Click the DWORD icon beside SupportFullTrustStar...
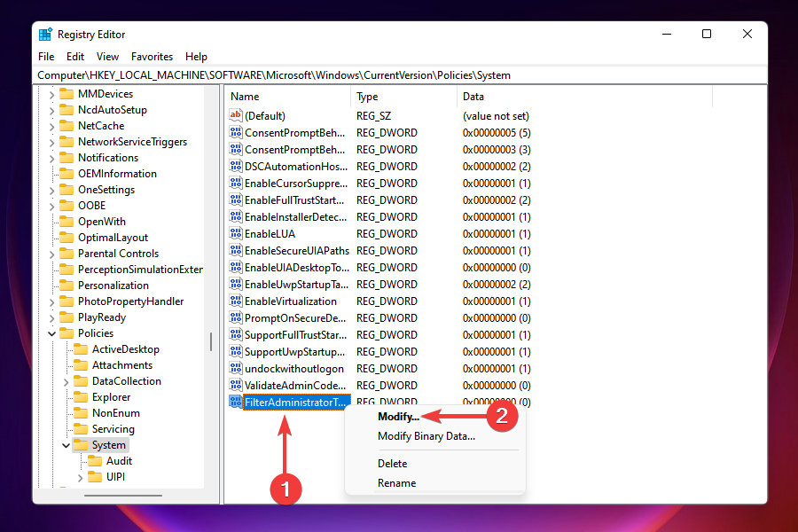The image size is (798, 532). pos(235,334)
